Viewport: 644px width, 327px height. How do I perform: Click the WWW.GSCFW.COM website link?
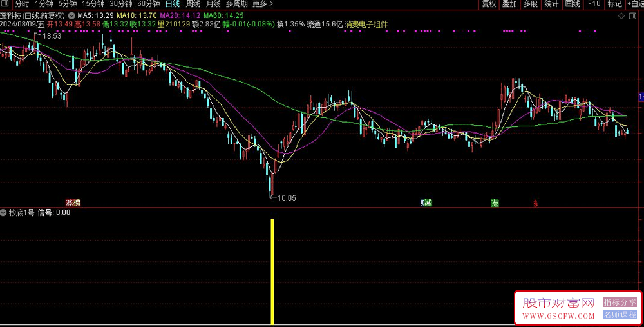558,316
